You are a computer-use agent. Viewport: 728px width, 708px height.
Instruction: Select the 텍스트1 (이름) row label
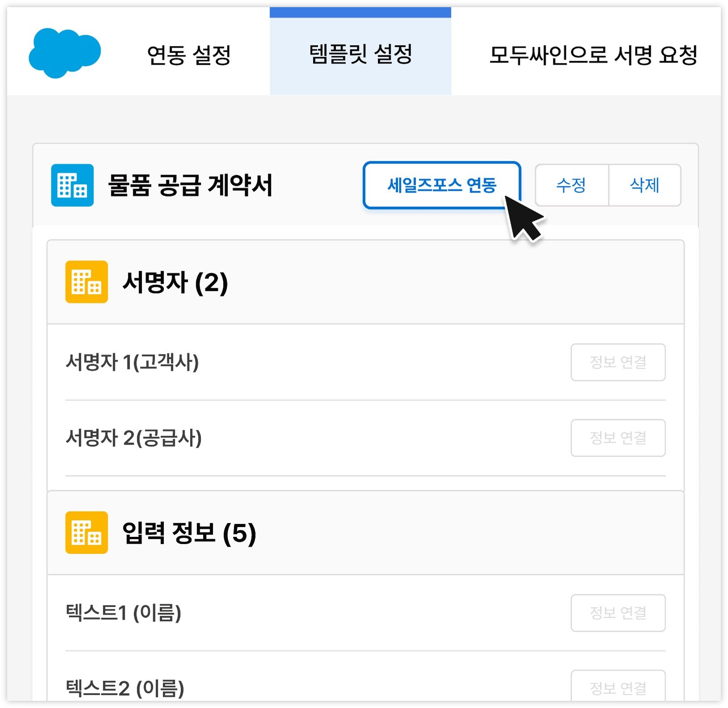(123, 612)
